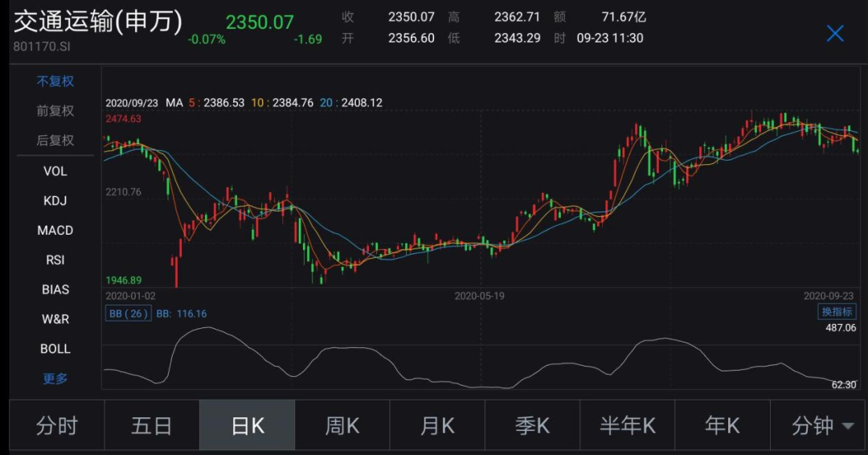This screenshot has width=868, height=455.
Task: Switch to RSI indicator
Action: coord(55,260)
